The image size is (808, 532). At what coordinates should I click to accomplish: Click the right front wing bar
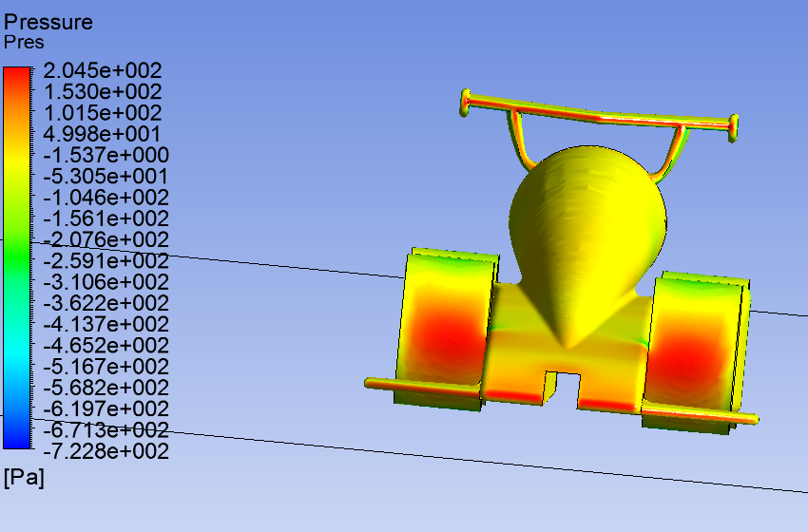(700, 414)
